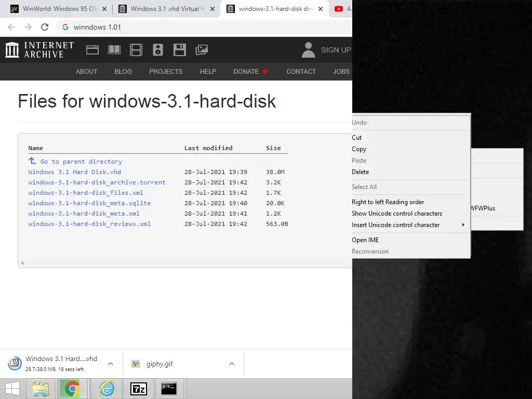
Task: Open the Internet Archive images icon
Action: click(202, 50)
